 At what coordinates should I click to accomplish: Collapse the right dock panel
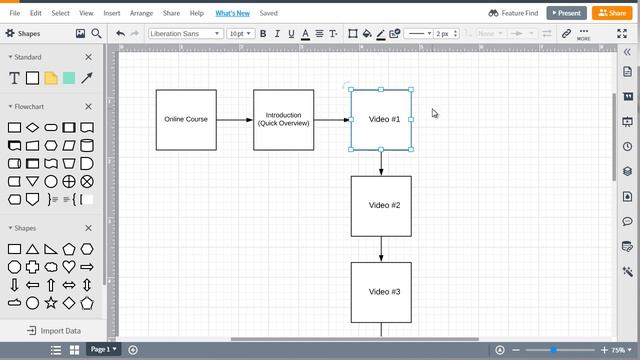(x=627, y=52)
